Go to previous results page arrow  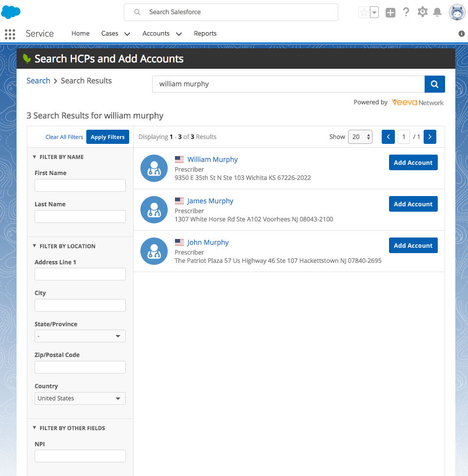pos(388,137)
